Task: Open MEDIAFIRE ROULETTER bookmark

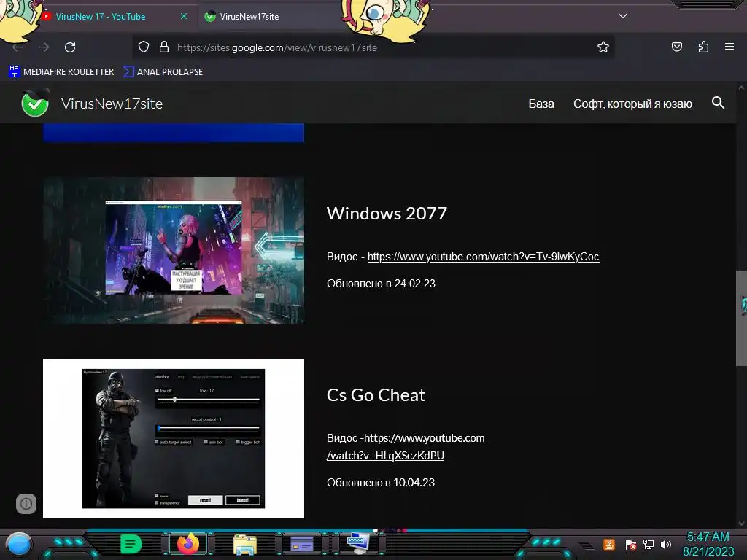Action: [x=61, y=72]
